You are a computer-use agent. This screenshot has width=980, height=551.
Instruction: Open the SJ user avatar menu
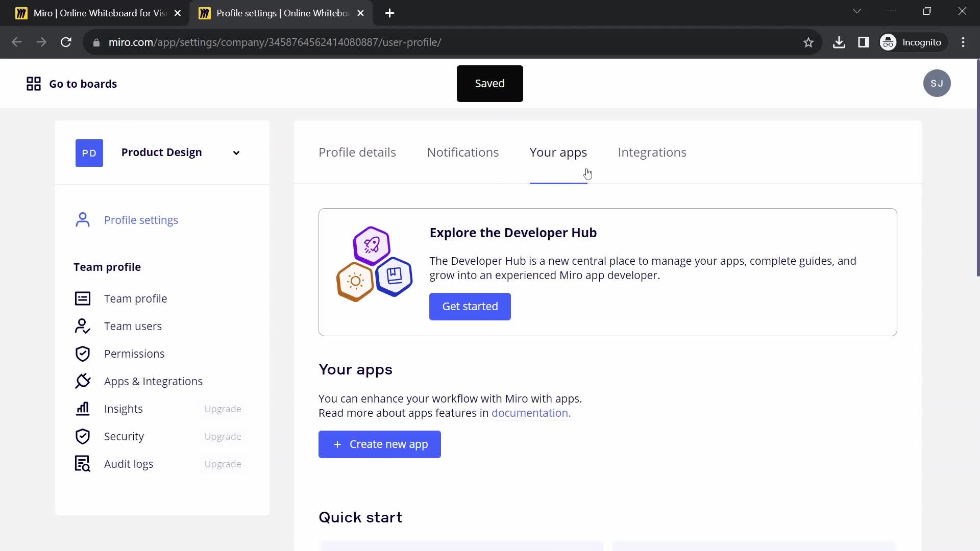937,83
